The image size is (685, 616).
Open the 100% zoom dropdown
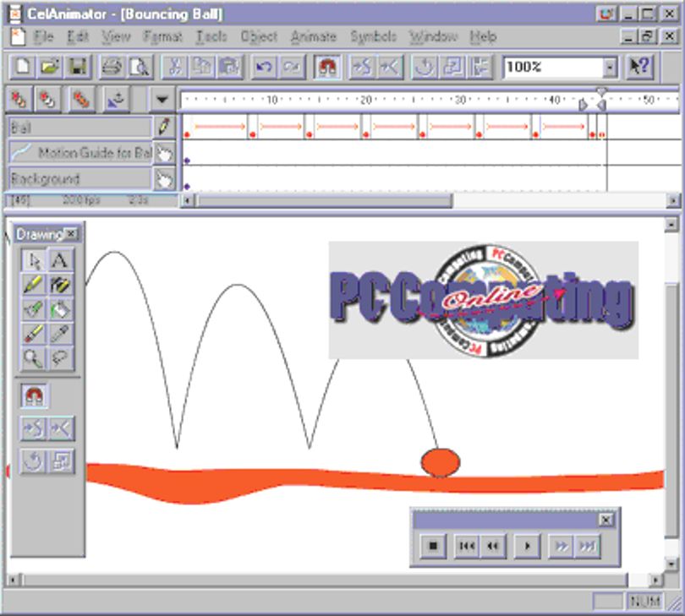[610, 68]
